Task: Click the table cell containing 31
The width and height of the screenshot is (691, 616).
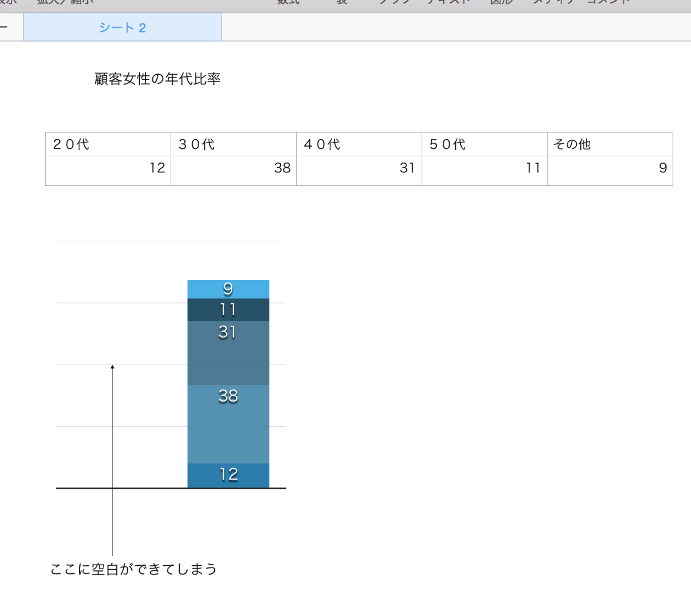Action: click(359, 171)
